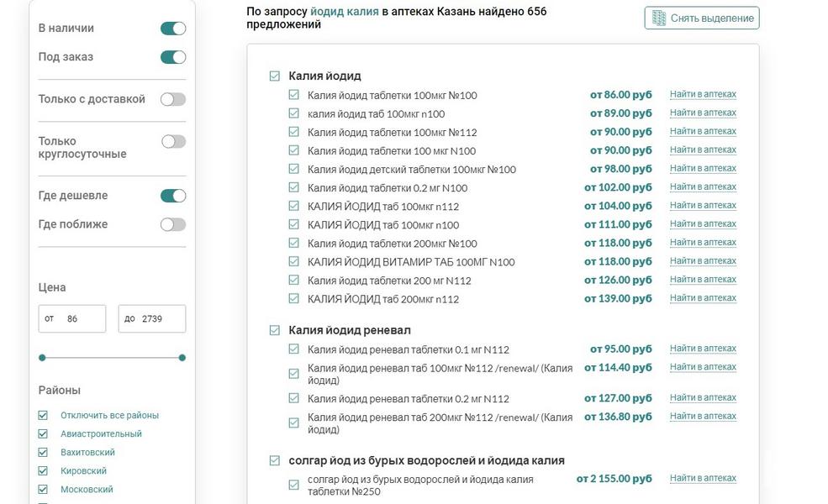Viewport: 828px width, 504px height.
Task: Uncheck 'КАЛИЯ ЙОДИД ВИТАМИР ТАБ 100МГ N100'
Action: pyautogui.click(x=293, y=261)
